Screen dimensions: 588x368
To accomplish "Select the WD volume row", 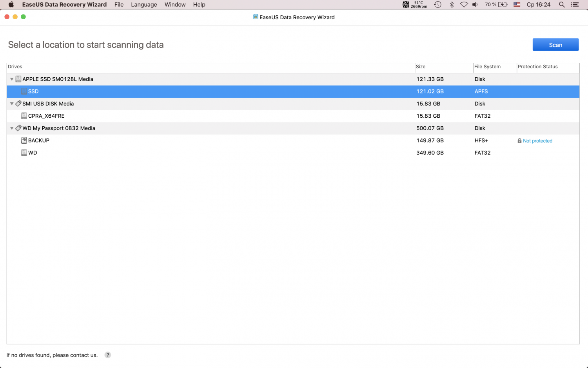I will (293, 153).
